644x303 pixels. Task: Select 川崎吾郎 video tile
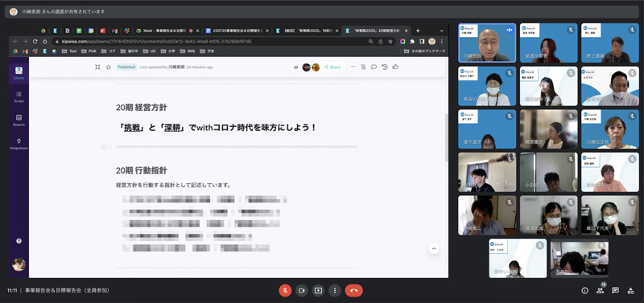click(487, 43)
